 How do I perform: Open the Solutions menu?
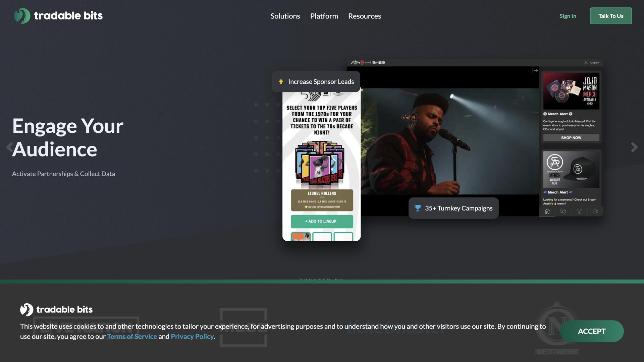(x=285, y=16)
